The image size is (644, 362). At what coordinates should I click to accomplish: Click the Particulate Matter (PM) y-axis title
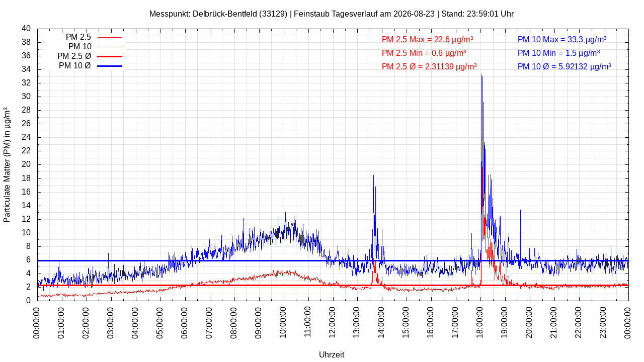pyautogui.click(x=7, y=164)
